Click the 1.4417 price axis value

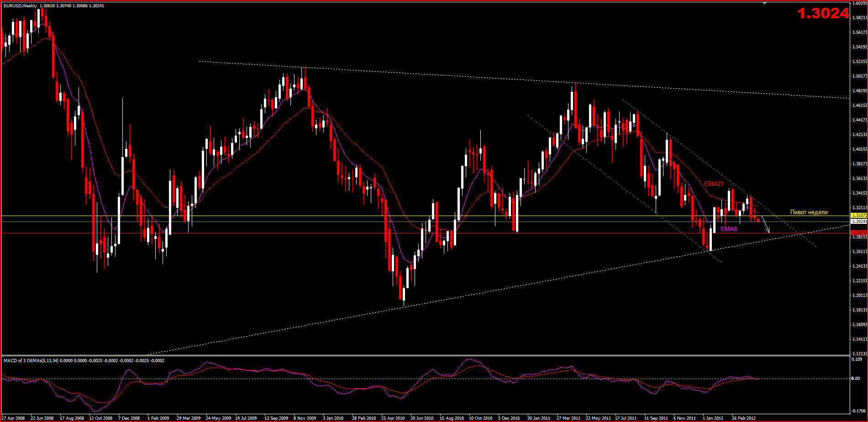tap(860, 120)
